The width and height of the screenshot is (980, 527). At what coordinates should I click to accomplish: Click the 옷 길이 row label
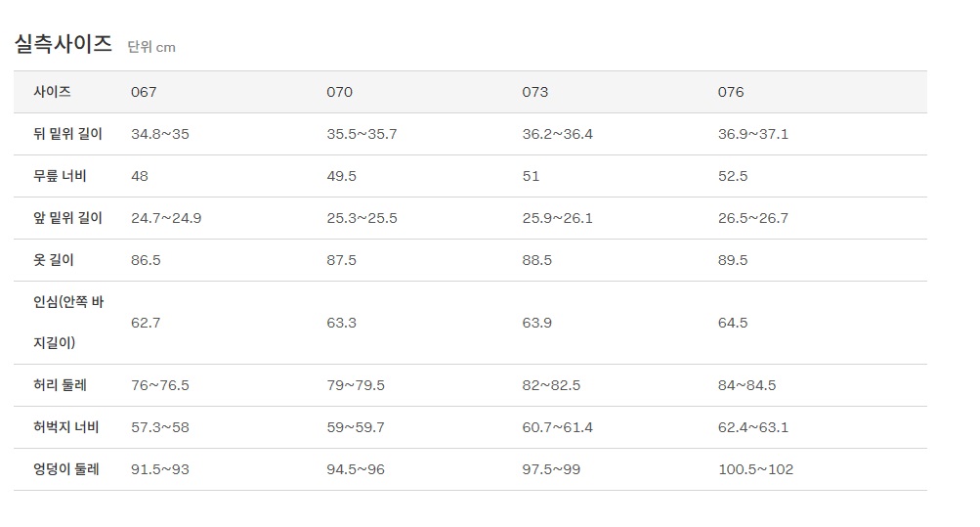point(54,260)
